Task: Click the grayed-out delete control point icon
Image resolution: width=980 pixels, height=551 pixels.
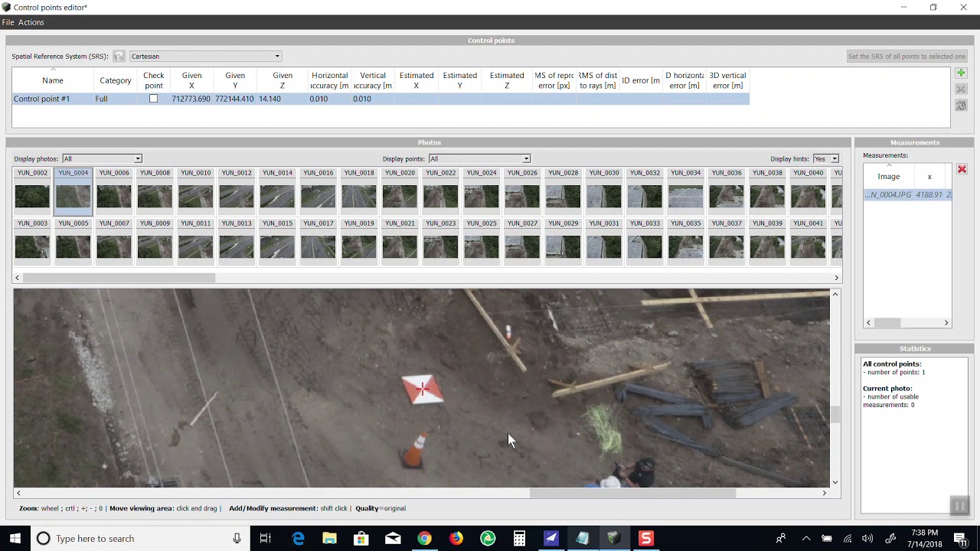Action: (961, 90)
